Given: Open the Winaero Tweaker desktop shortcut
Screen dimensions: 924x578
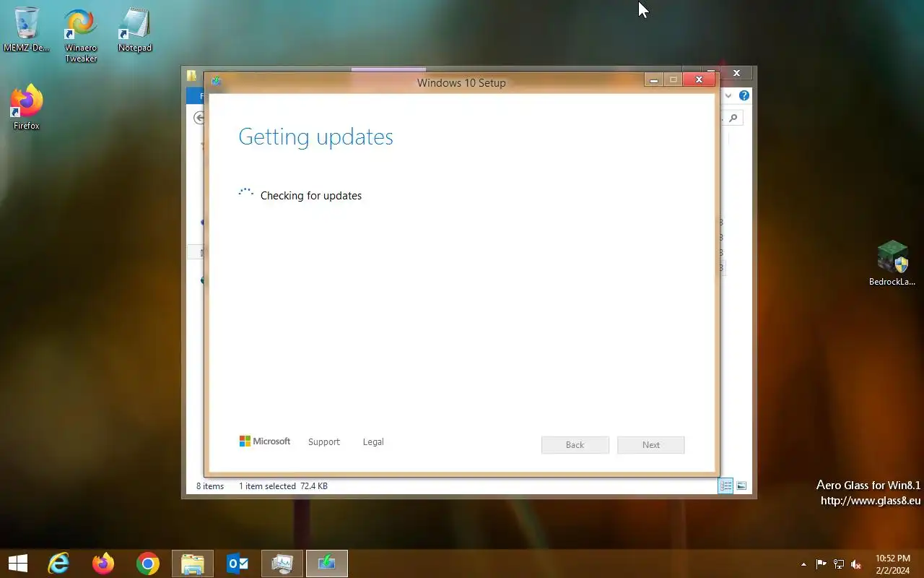Looking at the screenshot, I should point(80,35).
